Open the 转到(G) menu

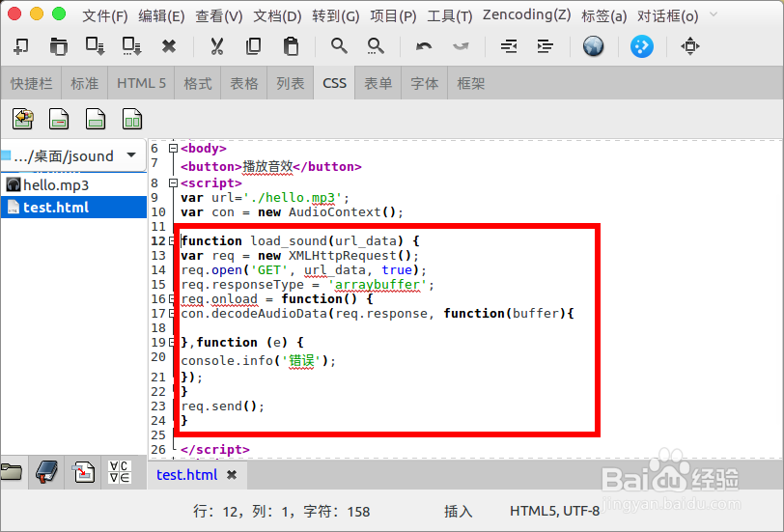336,16
